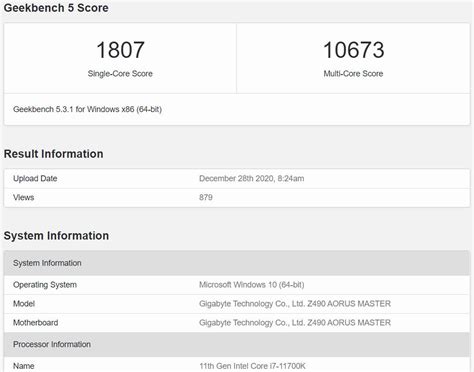Viewport: 474px width, 372px height.
Task: Select the December 28th 2020, 8:24am value
Action: 251,179
